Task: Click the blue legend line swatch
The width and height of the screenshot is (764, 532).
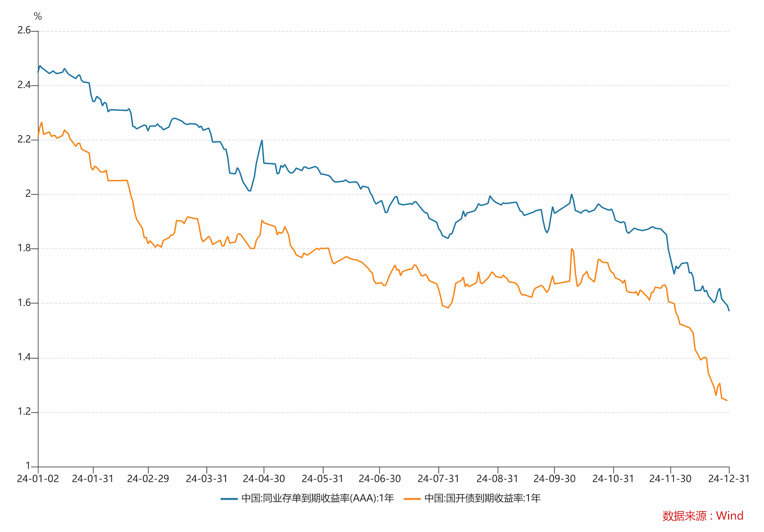Action: coord(229,499)
